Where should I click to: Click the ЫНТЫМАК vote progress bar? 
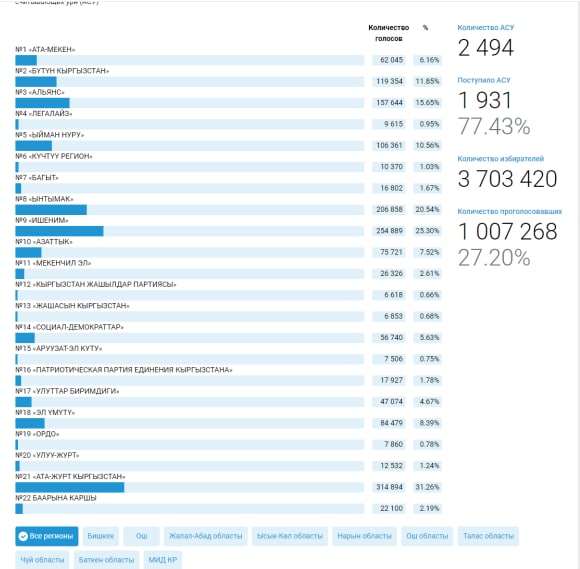[190, 210]
